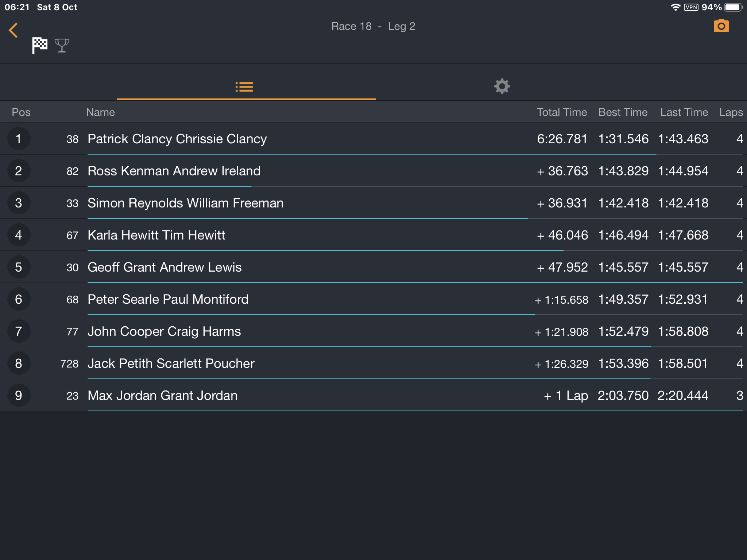
Task: Select the Karla Hewitt Tim Hewitt row
Action: 373,235
